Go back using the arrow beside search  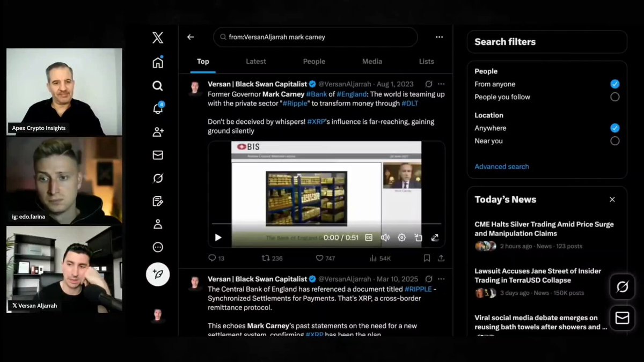tap(191, 37)
